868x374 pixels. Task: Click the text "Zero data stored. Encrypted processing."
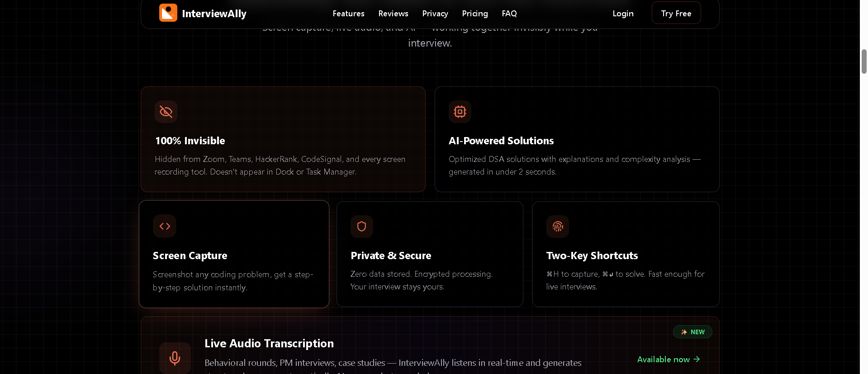pos(422,274)
